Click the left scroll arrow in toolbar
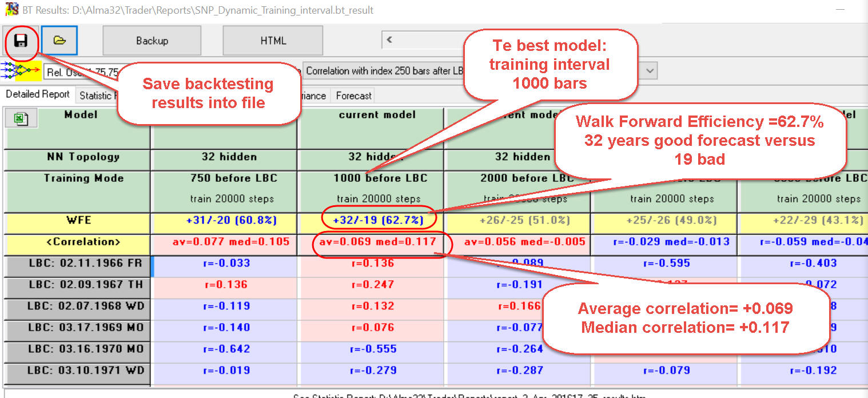 [389, 40]
